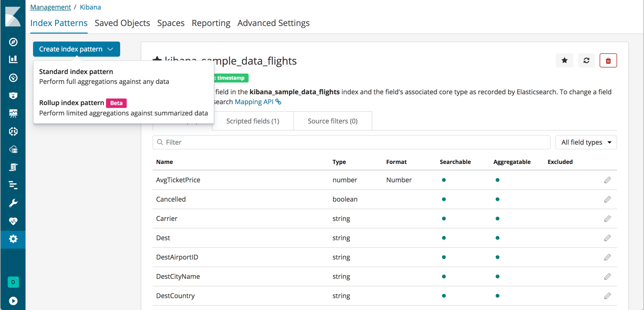Choose Rollup index pattern option

tap(71, 103)
